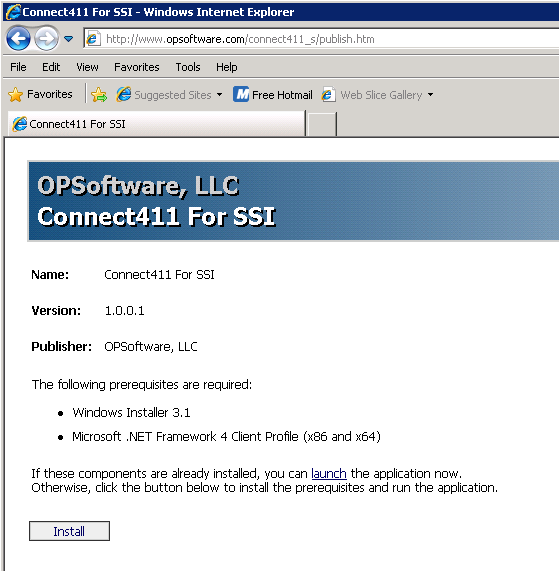Click the Connect411 For SSI banner heading
The image size is (559, 571).
click(x=156, y=216)
